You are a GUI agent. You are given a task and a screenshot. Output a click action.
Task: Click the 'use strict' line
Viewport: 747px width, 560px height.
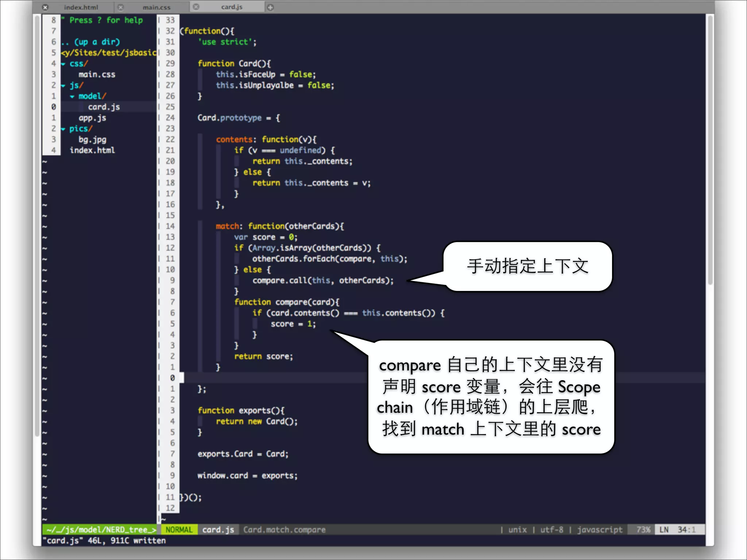click(227, 42)
